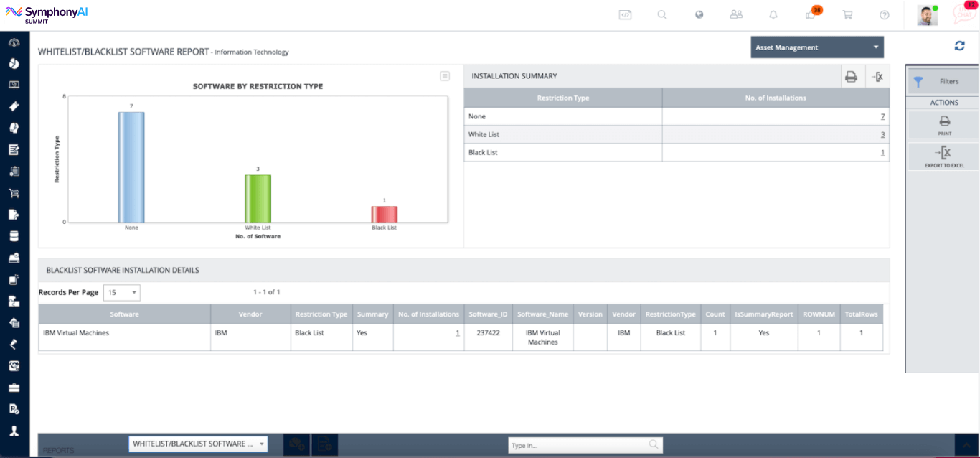Open the globe icon in the top bar

tap(699, 14)
